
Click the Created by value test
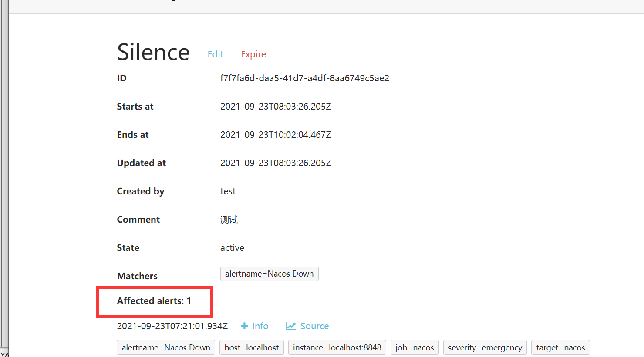pos(228,191)
